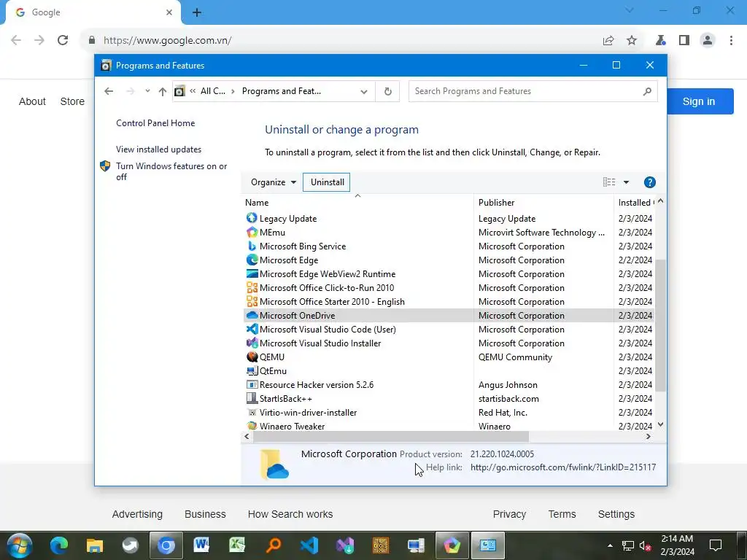Open the recent locations dropdown arrow
This screenshot has height=560, width=747.
[147, 91]
